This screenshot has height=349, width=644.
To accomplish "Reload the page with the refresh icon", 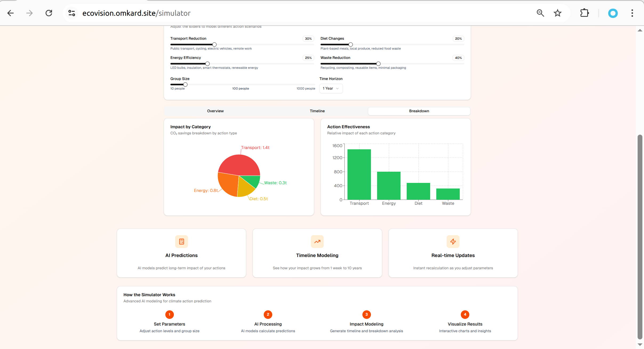I will tap(49, 13).
